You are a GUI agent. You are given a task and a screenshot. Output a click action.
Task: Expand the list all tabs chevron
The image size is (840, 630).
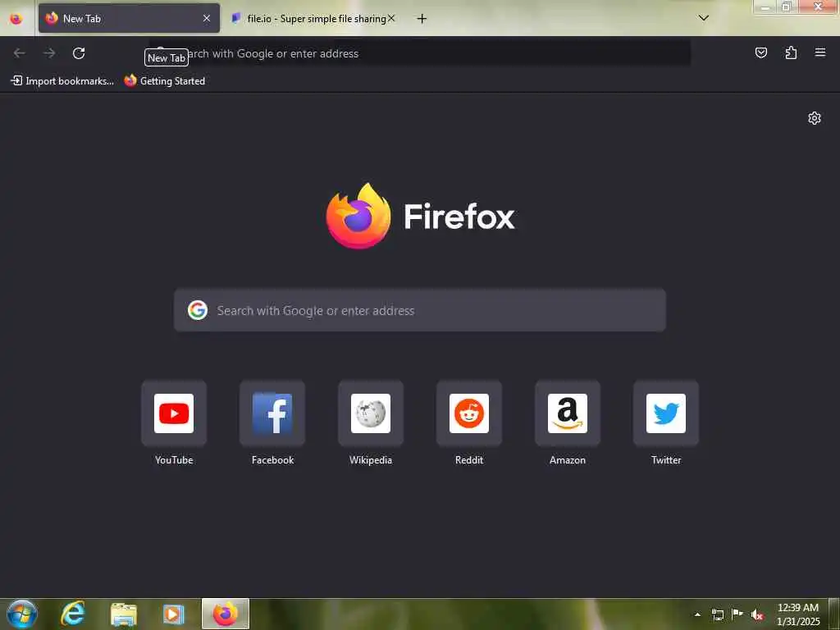coord(704,18)
